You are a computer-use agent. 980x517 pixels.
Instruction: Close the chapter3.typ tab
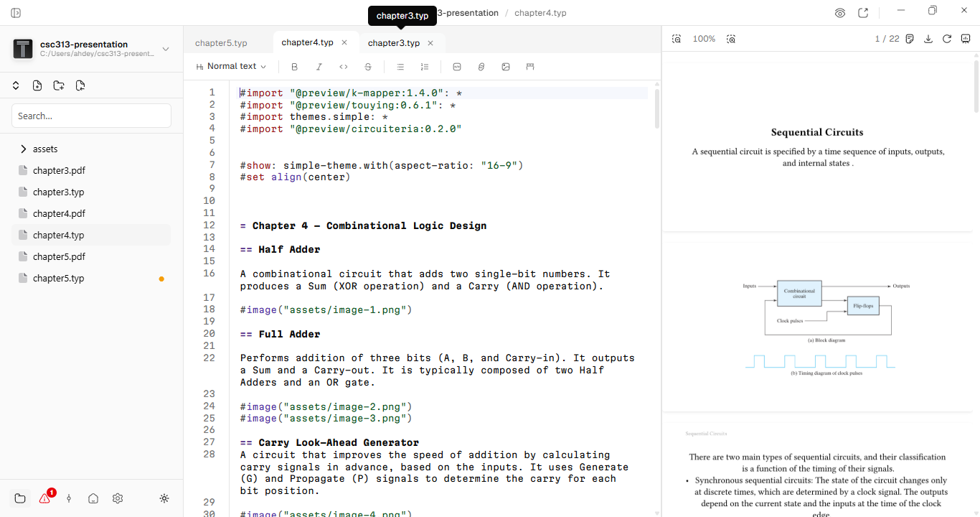click(x=430, y=43)
